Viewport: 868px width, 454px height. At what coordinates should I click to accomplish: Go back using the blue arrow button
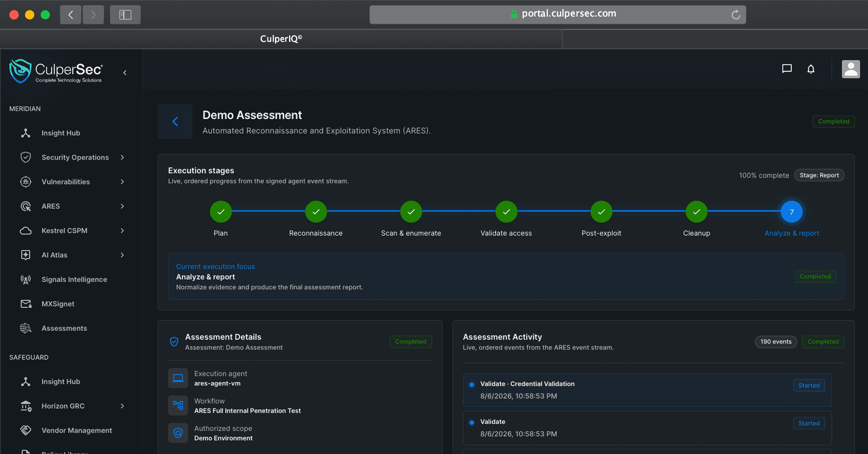click(x=175, y=121)
